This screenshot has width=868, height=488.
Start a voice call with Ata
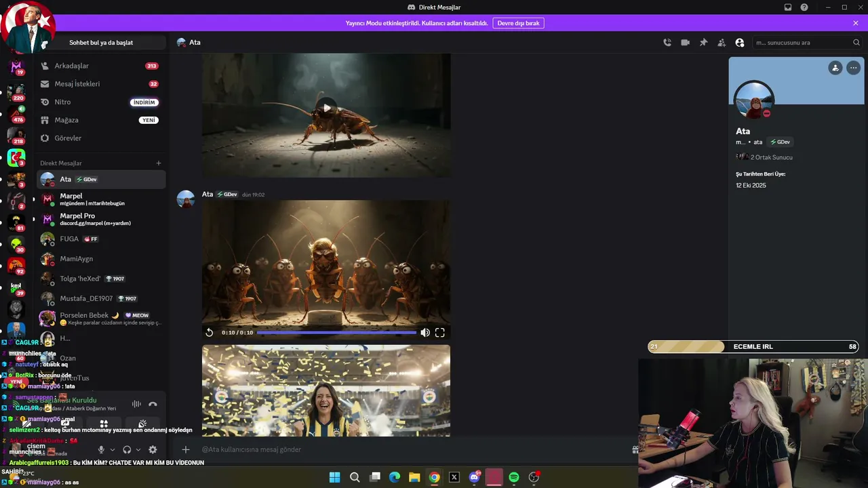tap(667, 43)
